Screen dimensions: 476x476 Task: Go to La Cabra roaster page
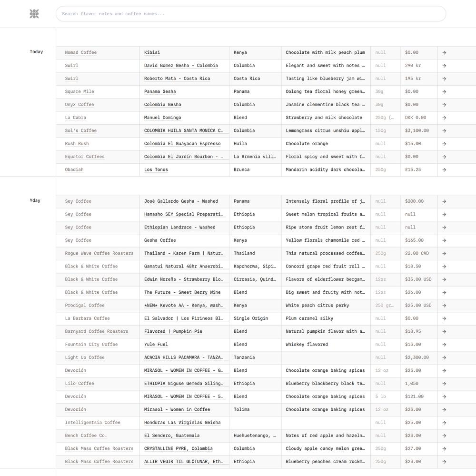[76, 118]
